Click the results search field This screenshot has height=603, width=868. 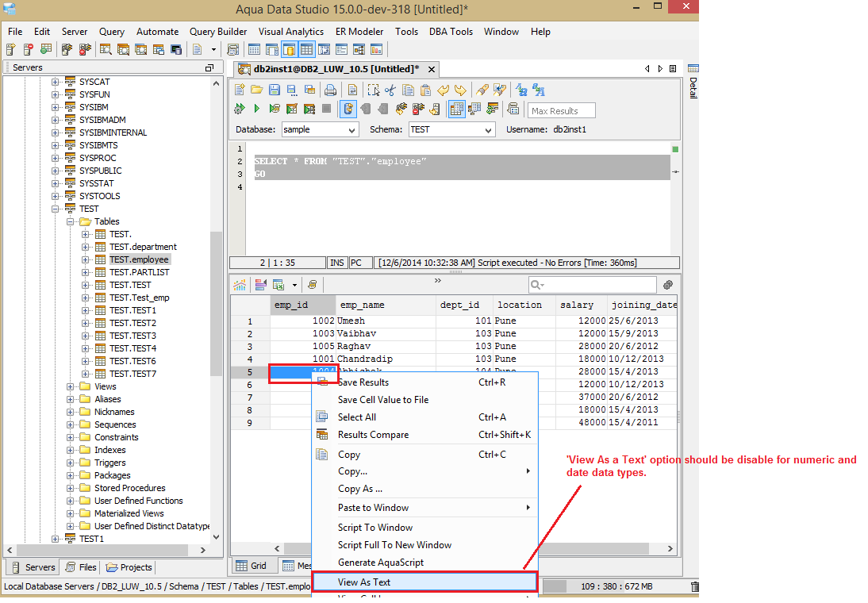coord(593,285)
